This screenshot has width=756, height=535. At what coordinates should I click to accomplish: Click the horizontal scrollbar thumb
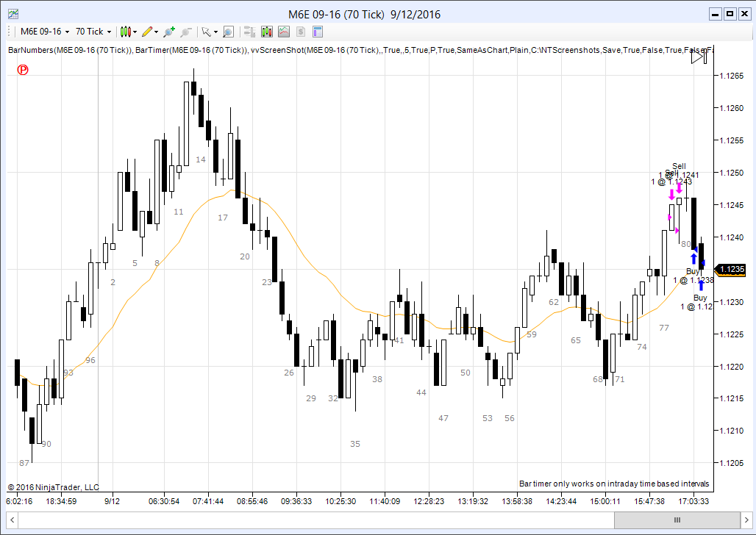pos(677,520)
